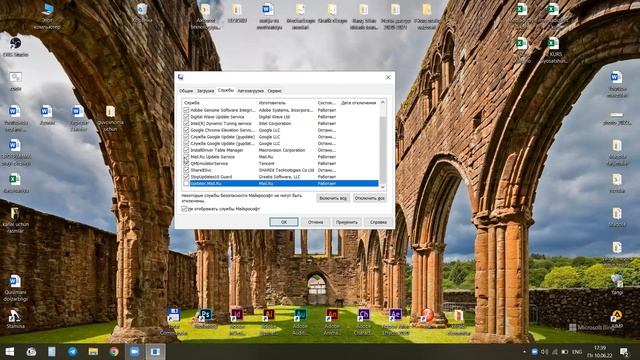The image size is (640, 360).
Task: Uncheck Intel(R) Dynamic Tuning service
Action: [x=186, y=123]
